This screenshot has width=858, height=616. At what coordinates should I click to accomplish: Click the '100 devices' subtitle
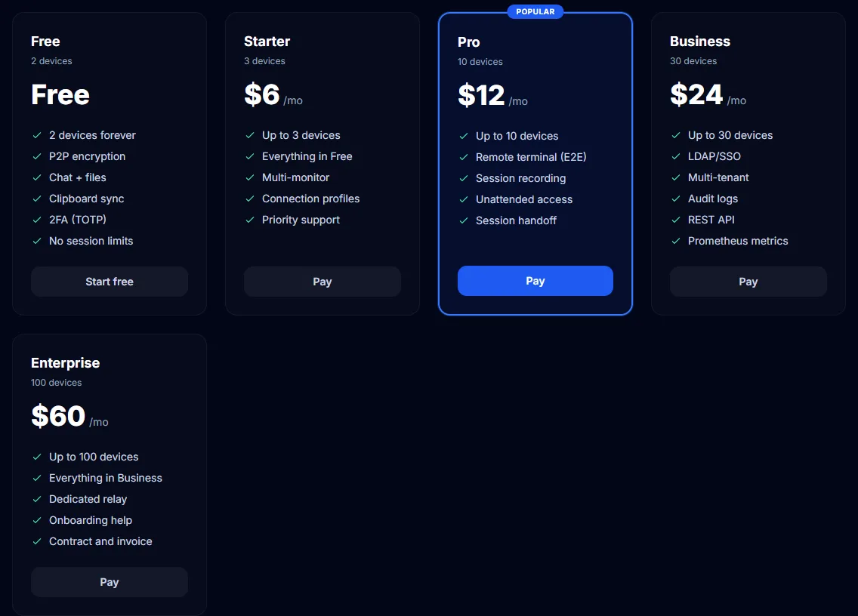pyautogui.click(x=57, y=383)
